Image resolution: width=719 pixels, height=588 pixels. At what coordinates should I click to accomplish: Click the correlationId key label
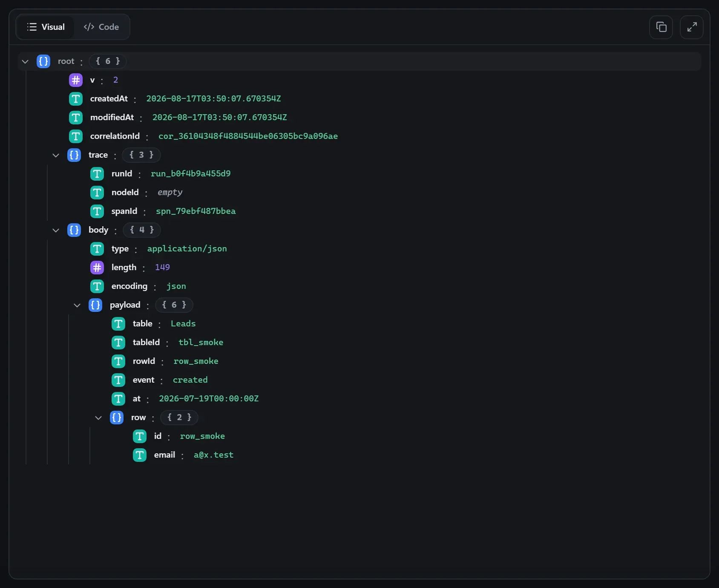coord(115,136)
